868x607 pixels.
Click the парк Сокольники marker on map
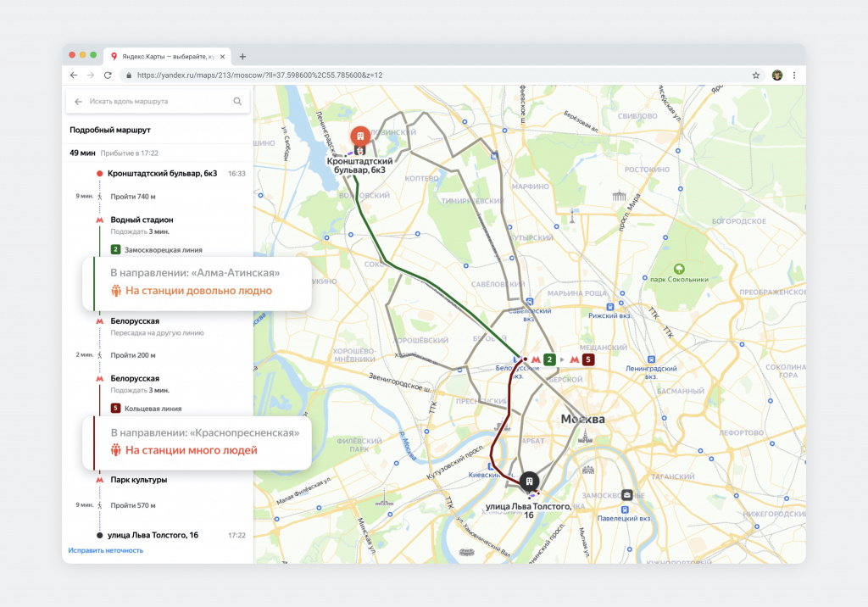[677, 266]
